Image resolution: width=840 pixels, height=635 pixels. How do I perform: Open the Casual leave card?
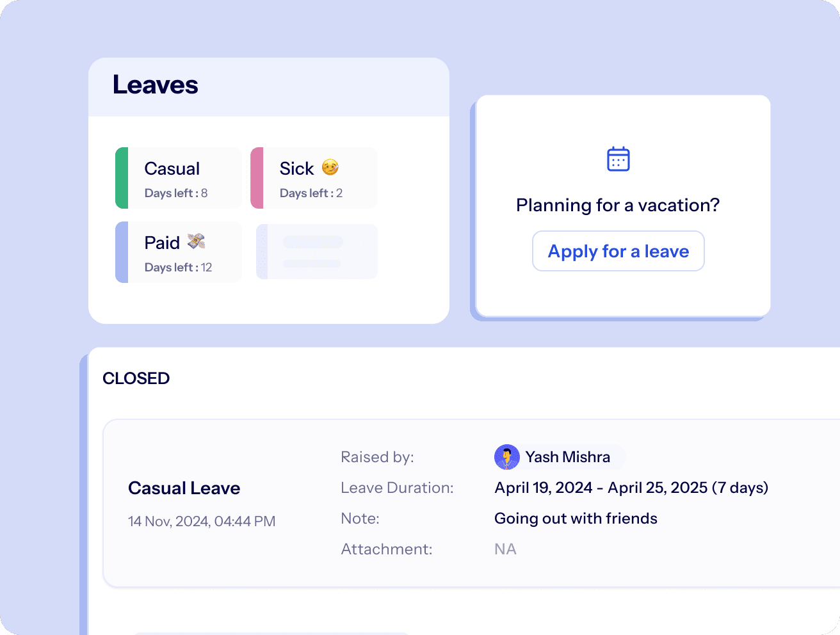click(x=179, y=178)
